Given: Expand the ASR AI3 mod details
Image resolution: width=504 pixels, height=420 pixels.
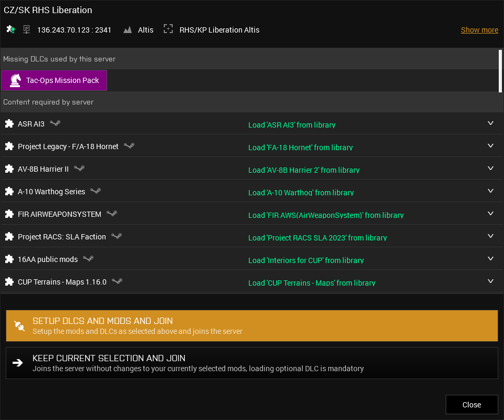Looking at the screenshot, I should coord(490,123).
